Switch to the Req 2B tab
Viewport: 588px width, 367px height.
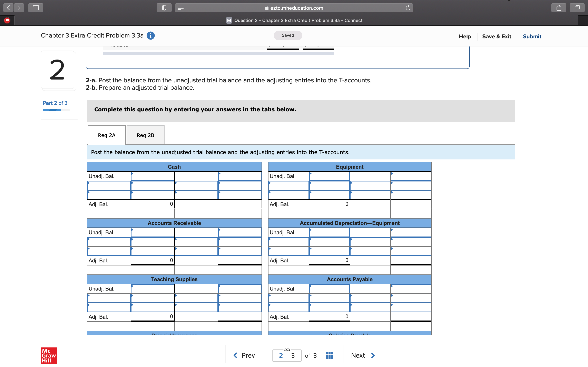tap(145, 135)
